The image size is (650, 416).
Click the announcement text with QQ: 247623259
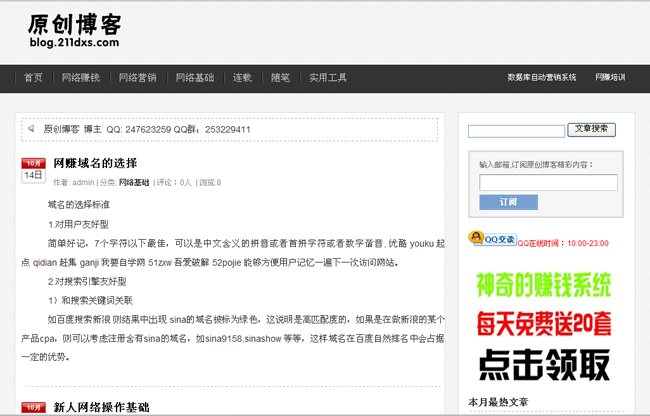click(x=147, y=129)
